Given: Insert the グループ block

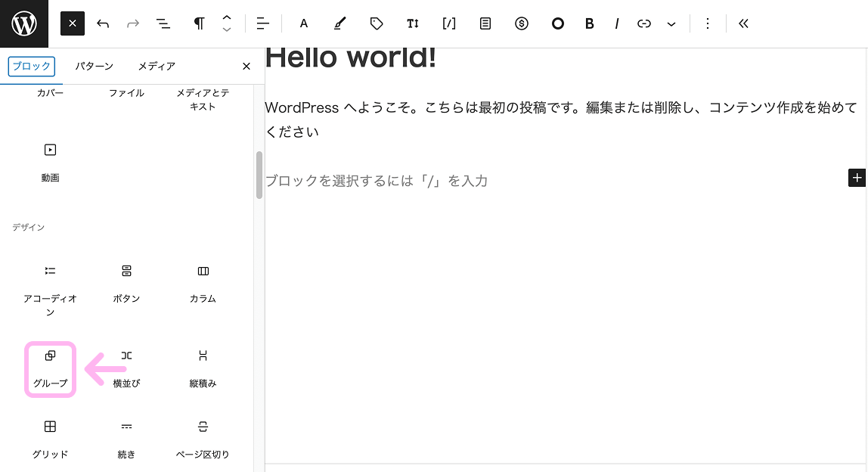Looking at the screenshot, I should (x=51, y=368).
